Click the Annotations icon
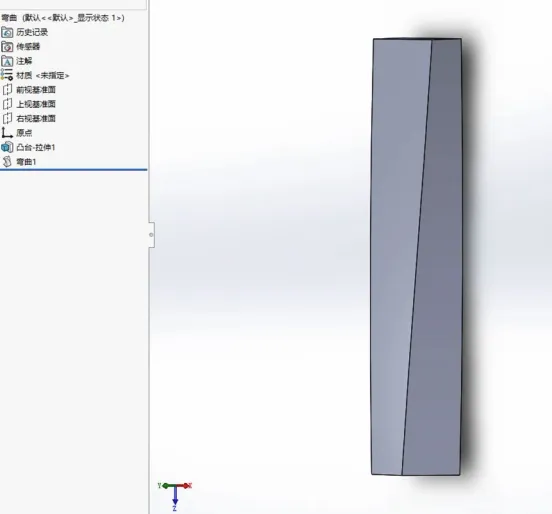The image size is (552, 514). click(7, 61)
